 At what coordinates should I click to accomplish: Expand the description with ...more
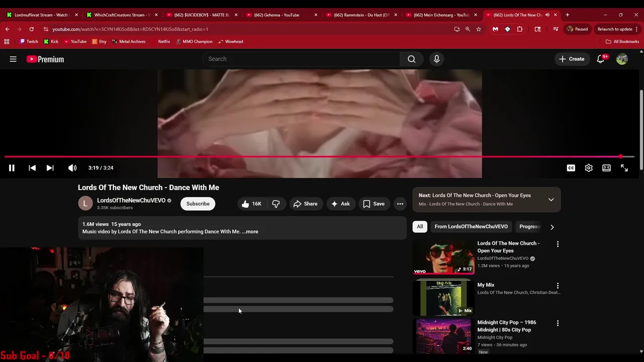point(250,232)
